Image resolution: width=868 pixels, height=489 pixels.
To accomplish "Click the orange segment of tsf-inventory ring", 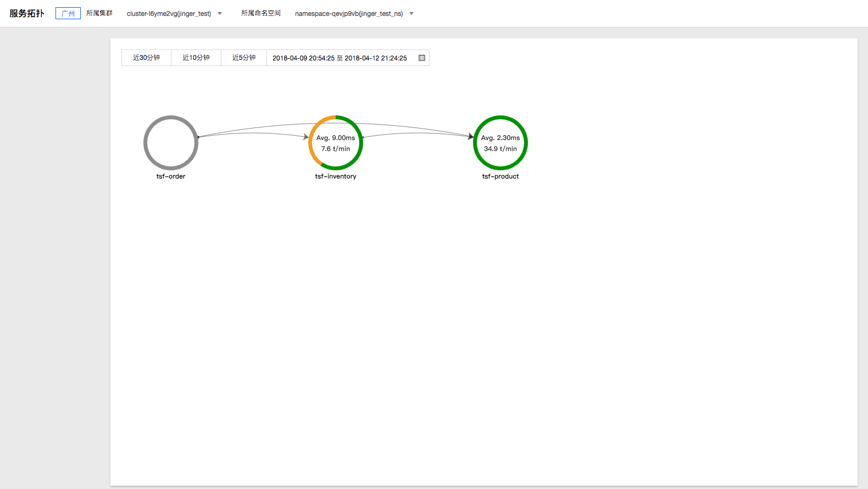I will [311, 143].
